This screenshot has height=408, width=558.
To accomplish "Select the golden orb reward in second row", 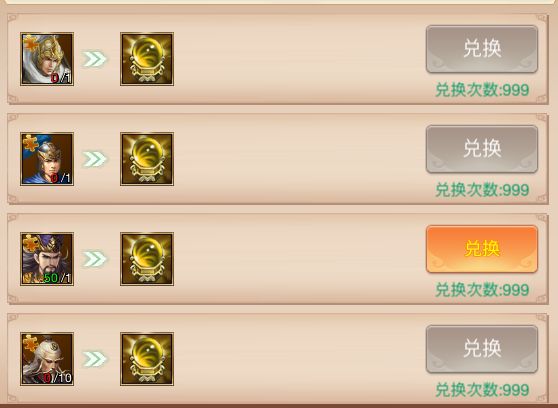I will pyautogui.click(x=147, y=159).
